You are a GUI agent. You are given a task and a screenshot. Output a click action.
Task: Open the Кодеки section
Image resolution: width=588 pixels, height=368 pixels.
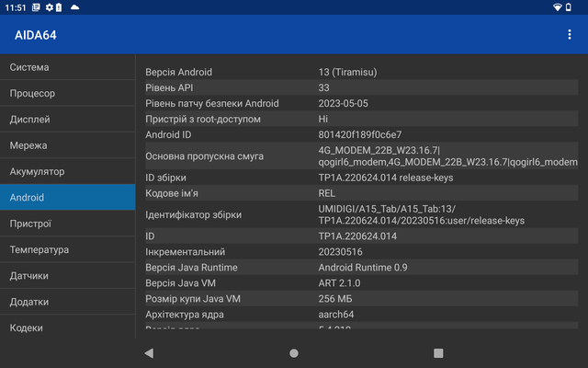67,328
